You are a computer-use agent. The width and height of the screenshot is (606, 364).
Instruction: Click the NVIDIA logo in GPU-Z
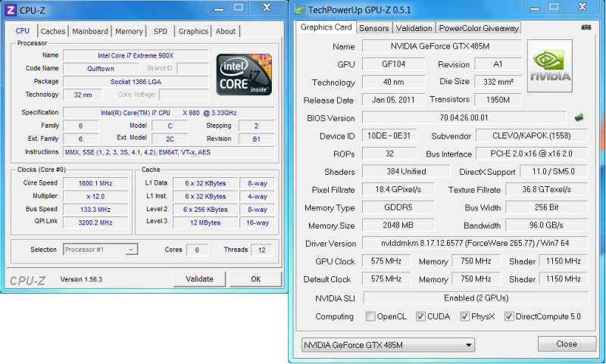[x=550, y=66]
